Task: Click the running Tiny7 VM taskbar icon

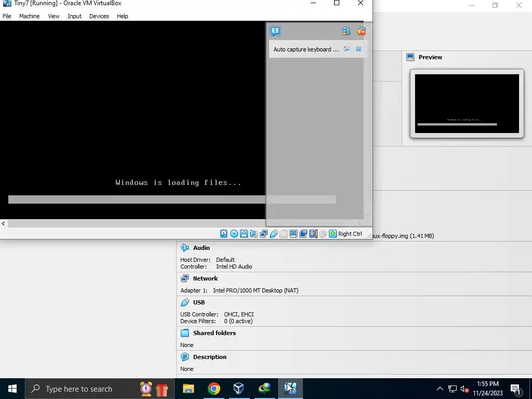Action: (x=290, y=389)
